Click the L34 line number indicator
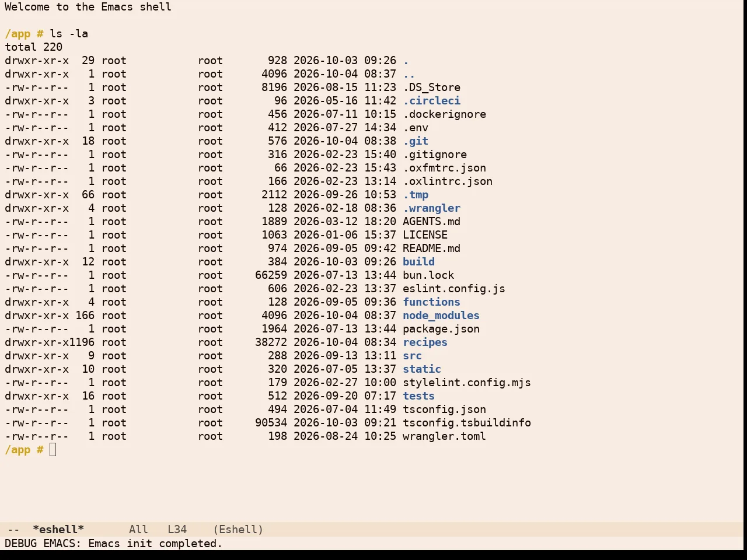 177,530
